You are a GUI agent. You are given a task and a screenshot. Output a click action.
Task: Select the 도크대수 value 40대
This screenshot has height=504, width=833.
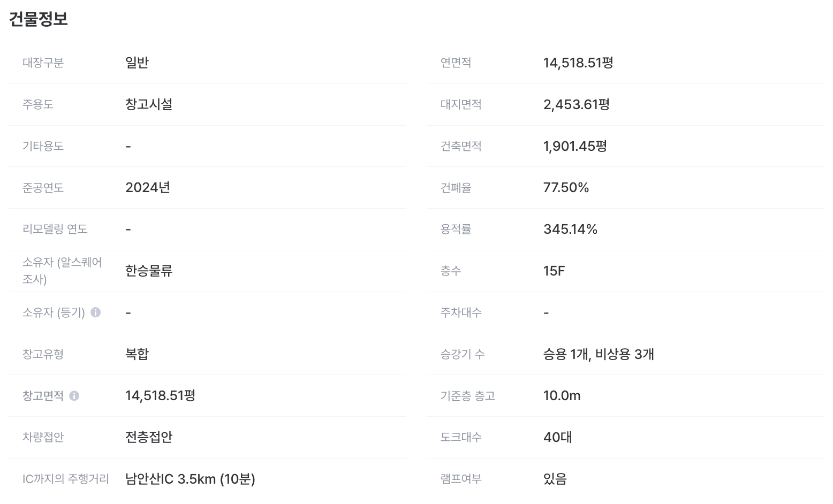point(557,437)
